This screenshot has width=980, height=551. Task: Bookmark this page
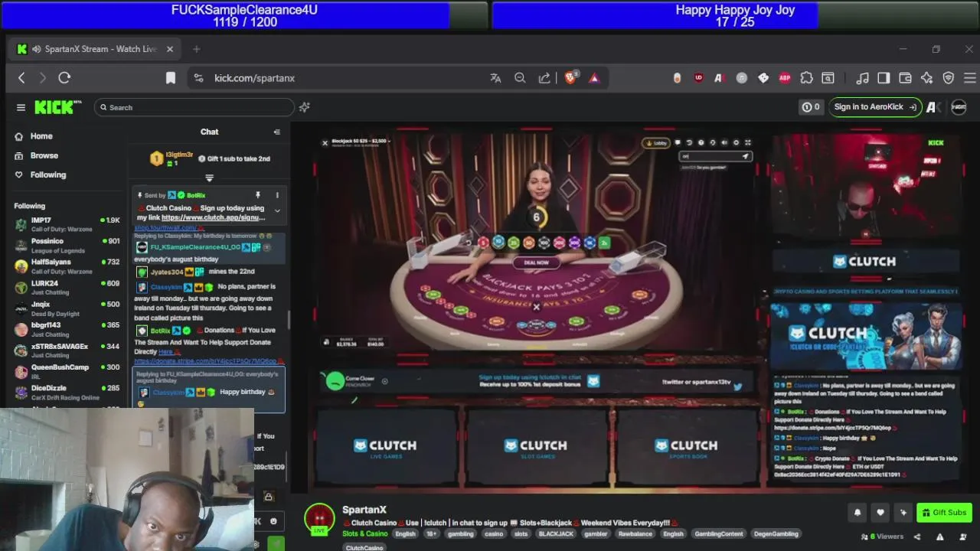pyautogui.click(x=171, y=77)
